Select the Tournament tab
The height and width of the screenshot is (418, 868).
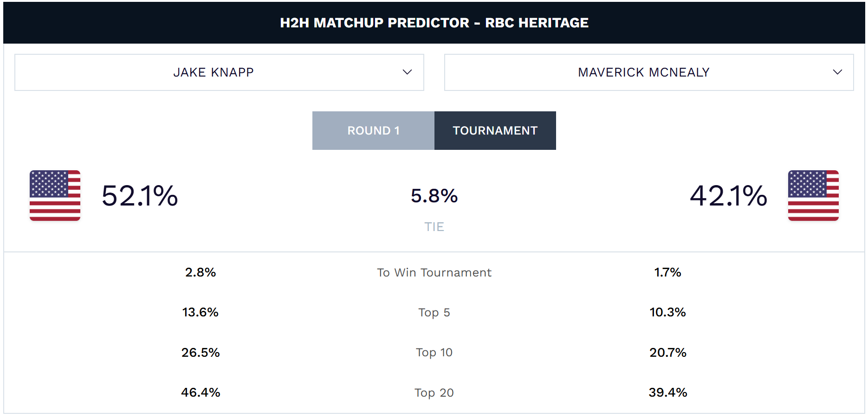coord(495,131)
